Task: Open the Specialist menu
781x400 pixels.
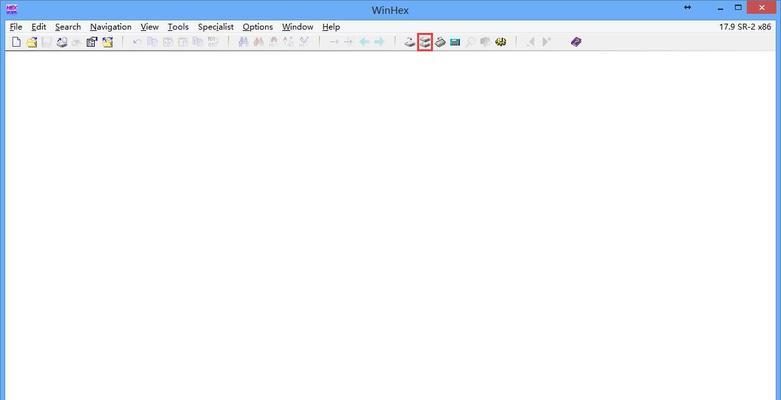Action: coord(216,27)
